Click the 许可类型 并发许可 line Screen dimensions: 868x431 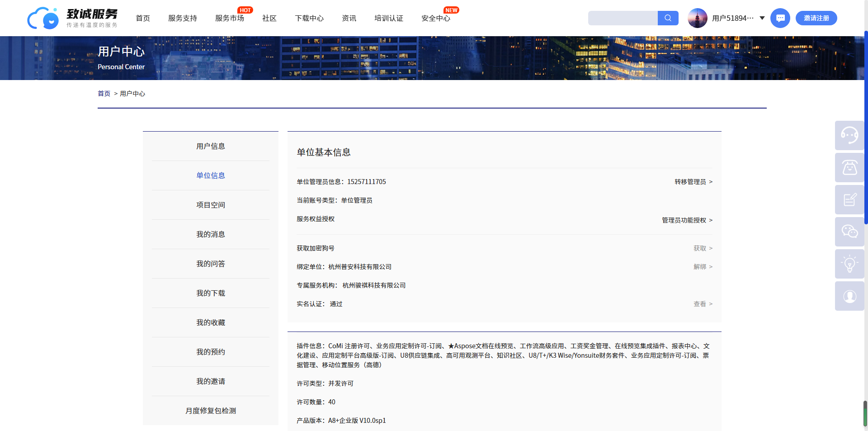pyautogui.click(x=325, y=384)
